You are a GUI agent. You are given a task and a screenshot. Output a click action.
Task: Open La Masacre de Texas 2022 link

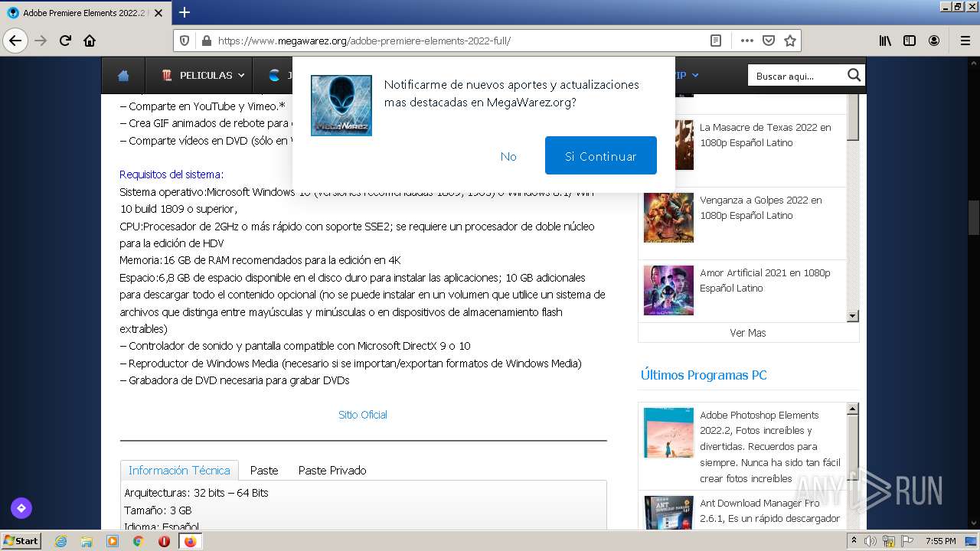(x=765, y=135)
